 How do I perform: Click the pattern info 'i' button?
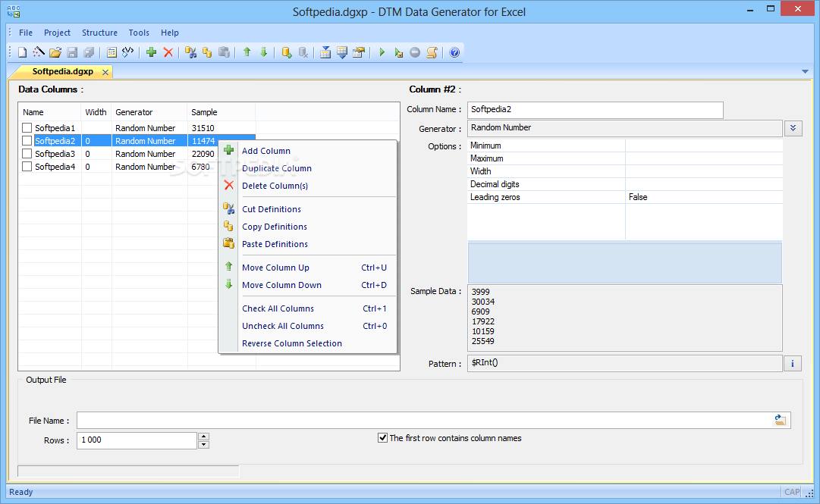pyautogui.click(x=792, y=364)
